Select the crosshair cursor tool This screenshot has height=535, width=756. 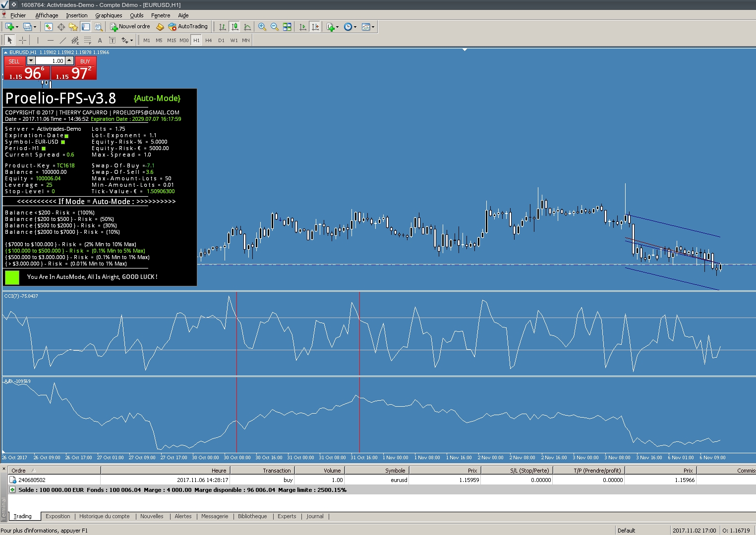click(22, 40)
